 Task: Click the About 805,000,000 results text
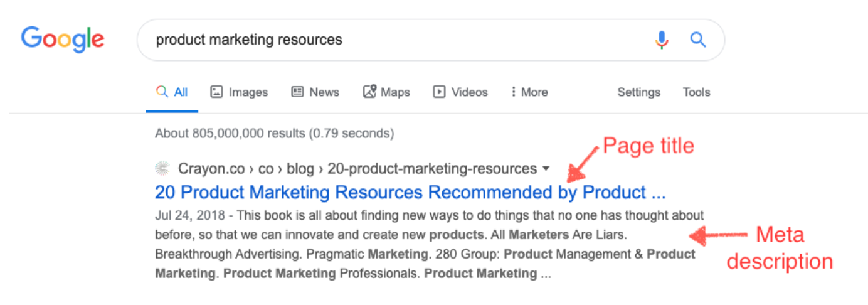pos(275,133)
